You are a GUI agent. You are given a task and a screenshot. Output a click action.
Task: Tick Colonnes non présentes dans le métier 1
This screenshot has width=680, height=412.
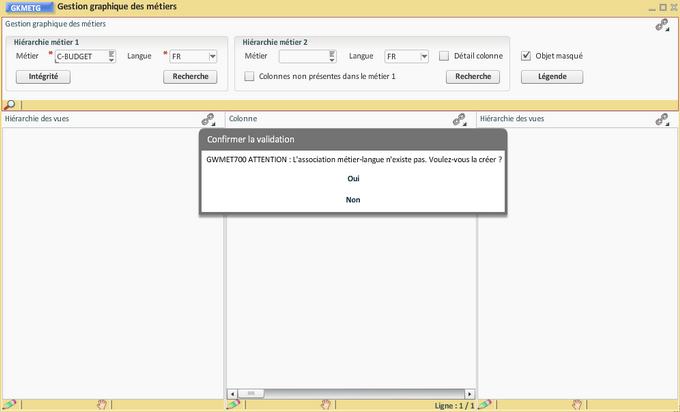point(250,76)
